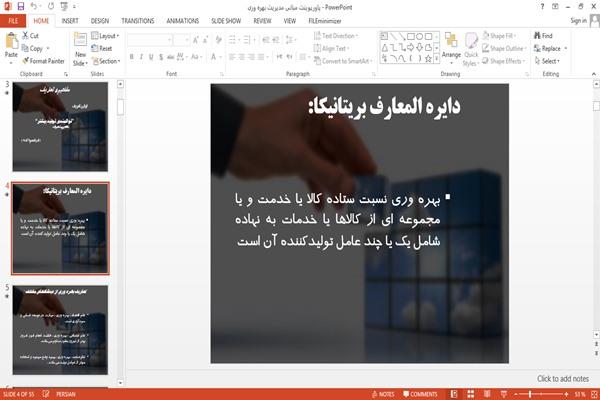Click spell check icon in status bar
Image resolution: width=600 pixels, height=400 pixels.
tap(46, 394)
